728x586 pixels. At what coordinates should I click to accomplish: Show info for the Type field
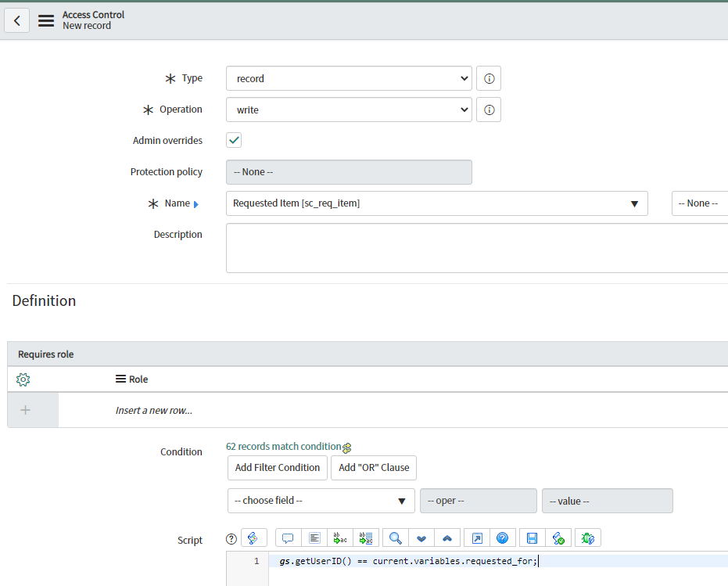pyautogui.click(x=489, y=78)
